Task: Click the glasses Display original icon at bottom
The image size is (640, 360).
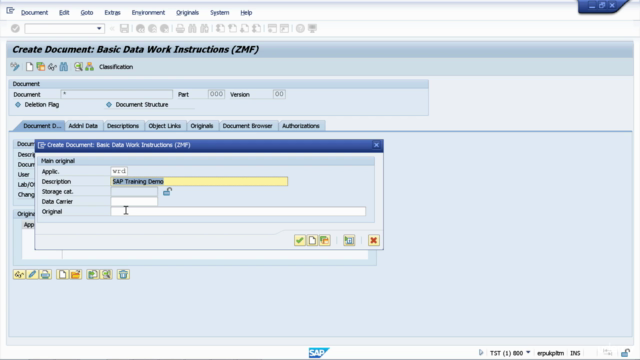Action: (x=19, y=274)
